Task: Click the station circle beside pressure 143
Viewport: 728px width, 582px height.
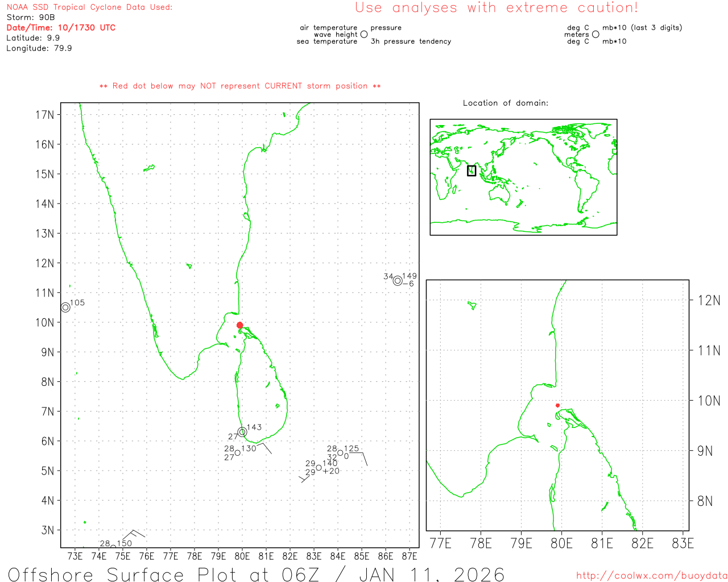Action: [x=242, y=432]
